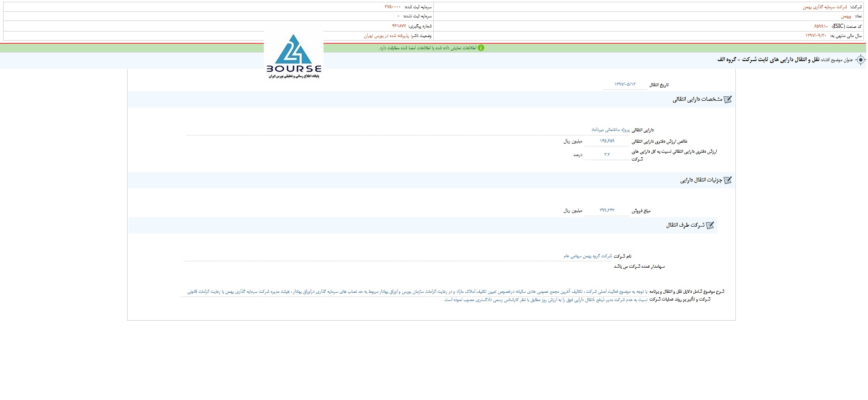Click the percentage of total assets value ۳.۲

click(607, 154)
